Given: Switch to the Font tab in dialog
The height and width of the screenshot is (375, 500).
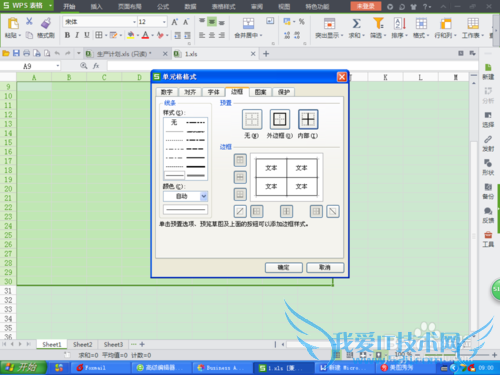Looking at the screenshot, I should point(213,92).
